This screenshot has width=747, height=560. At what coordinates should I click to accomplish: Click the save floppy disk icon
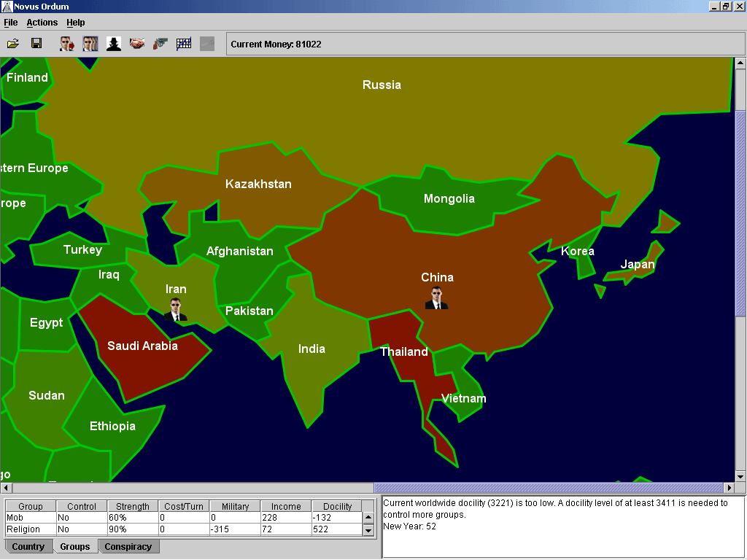[x=36, y=44]
